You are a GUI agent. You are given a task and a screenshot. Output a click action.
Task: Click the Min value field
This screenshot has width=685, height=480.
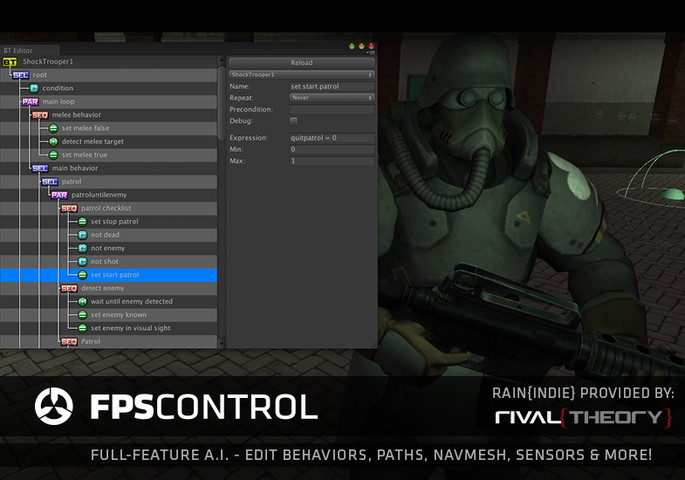point(332,149)
